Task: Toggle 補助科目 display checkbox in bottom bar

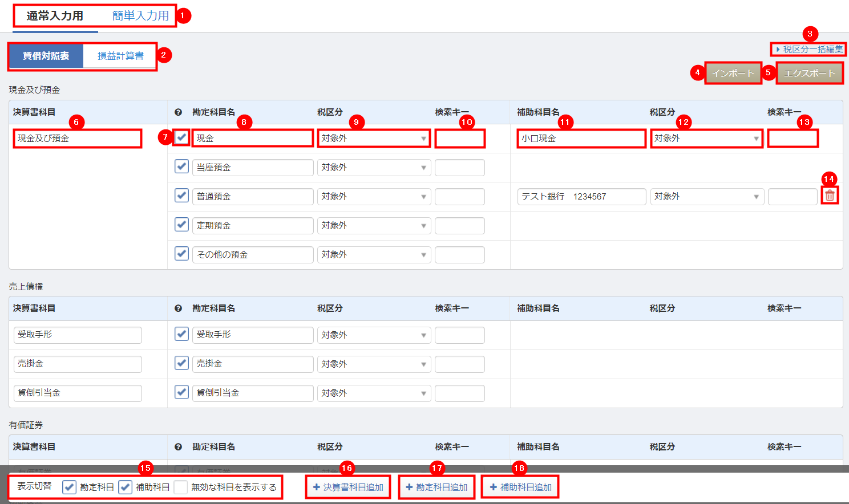Action: tap(125, 487)
